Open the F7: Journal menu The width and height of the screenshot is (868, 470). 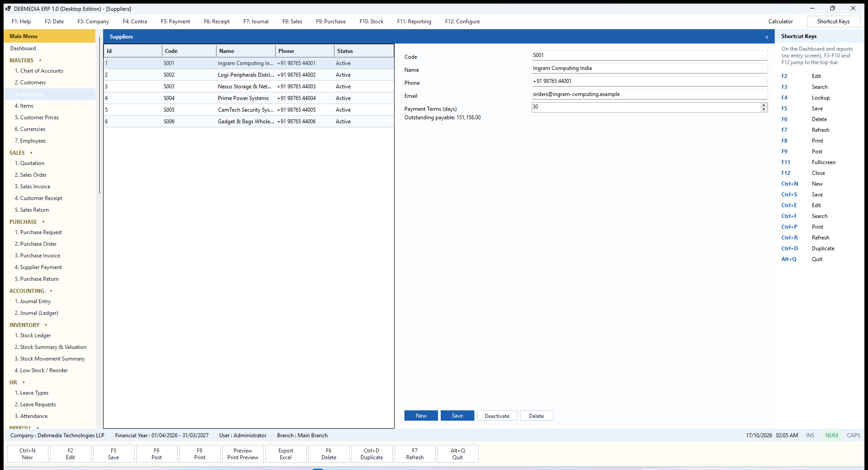256,22
